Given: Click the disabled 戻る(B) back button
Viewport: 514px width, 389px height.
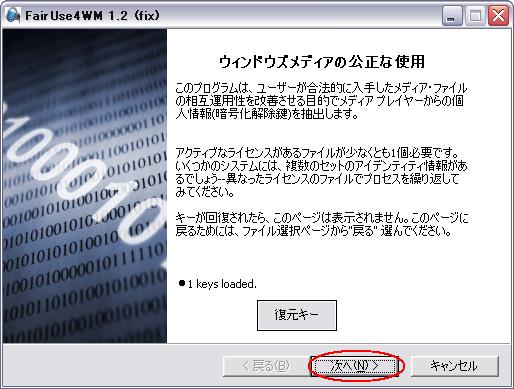Looking at the screenshot, I should point(265,366).
